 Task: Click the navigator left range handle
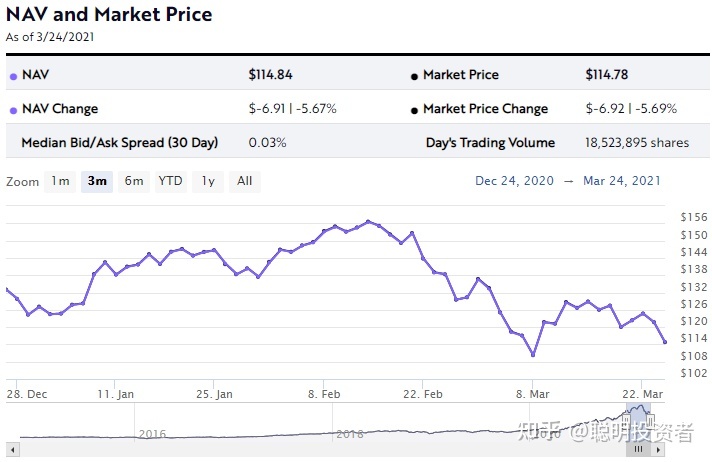[x=627, y=421]
